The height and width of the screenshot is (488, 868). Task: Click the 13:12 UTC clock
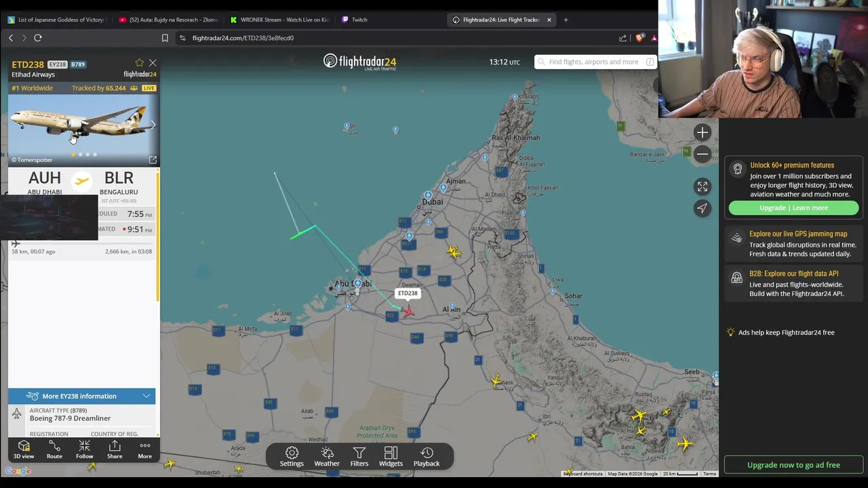coord(505,62)
